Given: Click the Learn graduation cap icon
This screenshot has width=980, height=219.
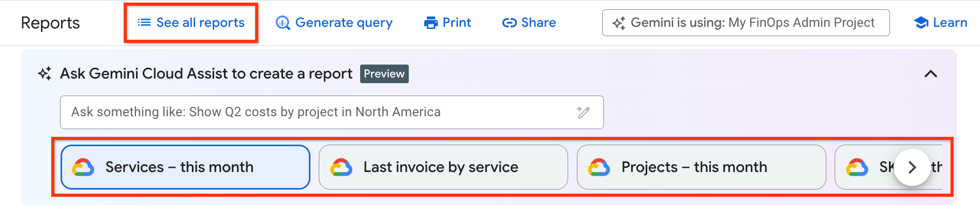Looking at the screenshot, I should 921,23.
